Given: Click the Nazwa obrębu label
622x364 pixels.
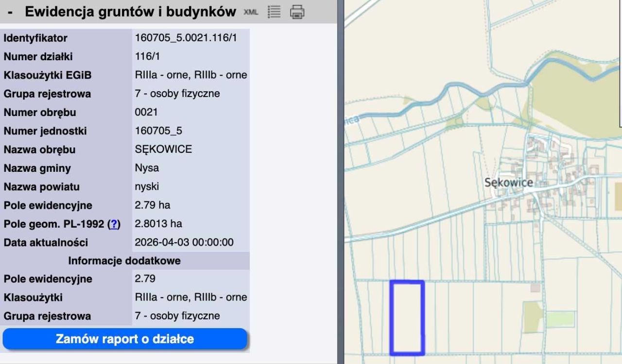Looking at the screenshot, I should tap(40, 149).
